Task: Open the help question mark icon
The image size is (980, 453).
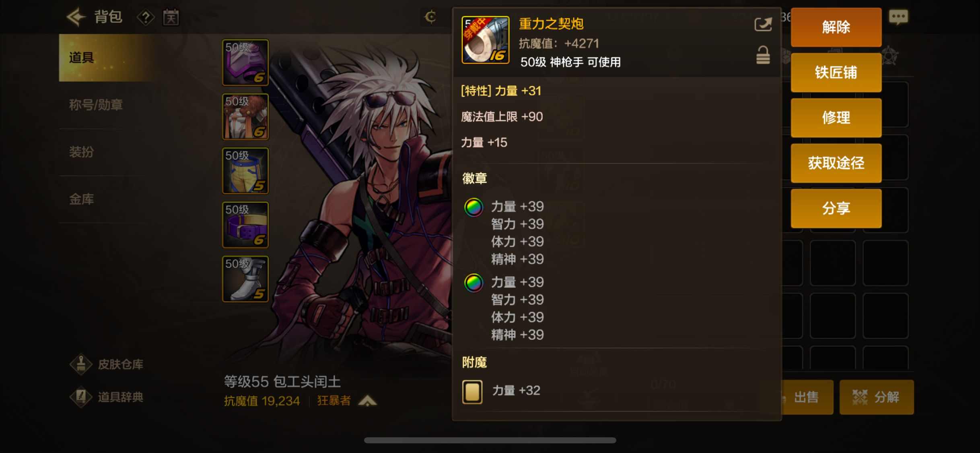Action: tap(146, 17)
